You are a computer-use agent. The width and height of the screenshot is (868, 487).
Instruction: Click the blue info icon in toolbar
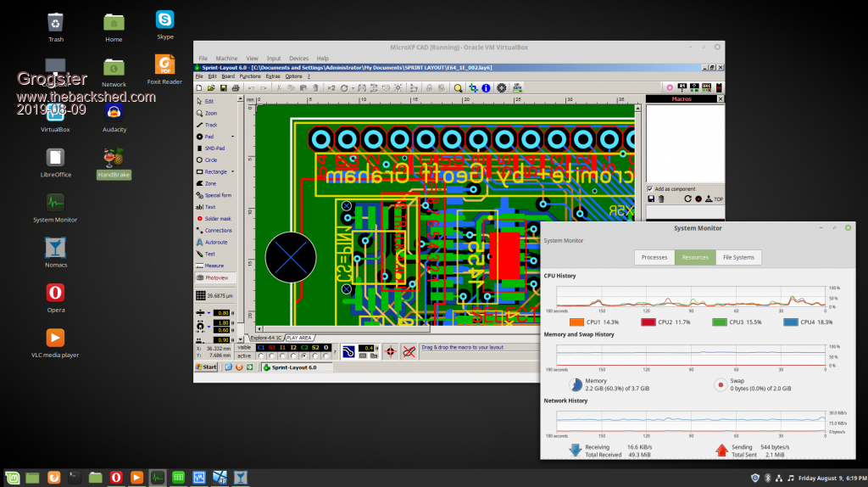pyautogui.click(x=486, y=87)
